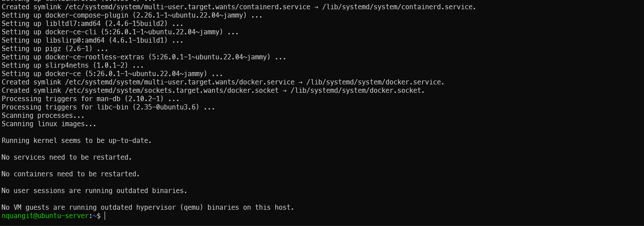Click the 'Setting up docker-compose-plugin' line
The height and width of the screenshot is (226, 644).
coord(132,16)
